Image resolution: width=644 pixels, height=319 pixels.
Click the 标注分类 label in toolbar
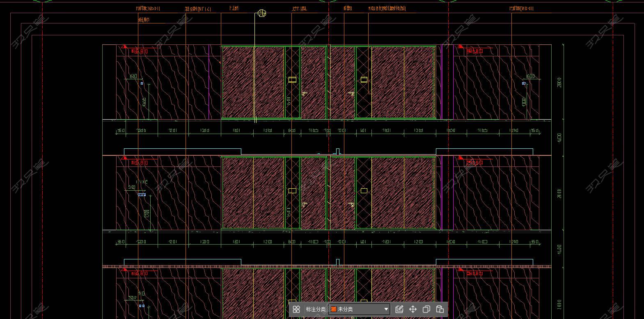tap(315, 309)
